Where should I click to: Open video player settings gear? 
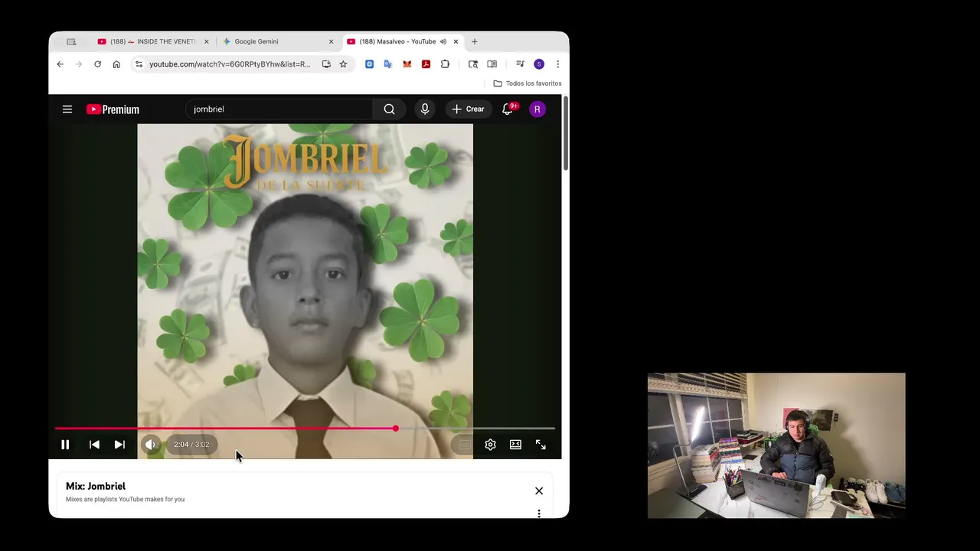[490, 445]
